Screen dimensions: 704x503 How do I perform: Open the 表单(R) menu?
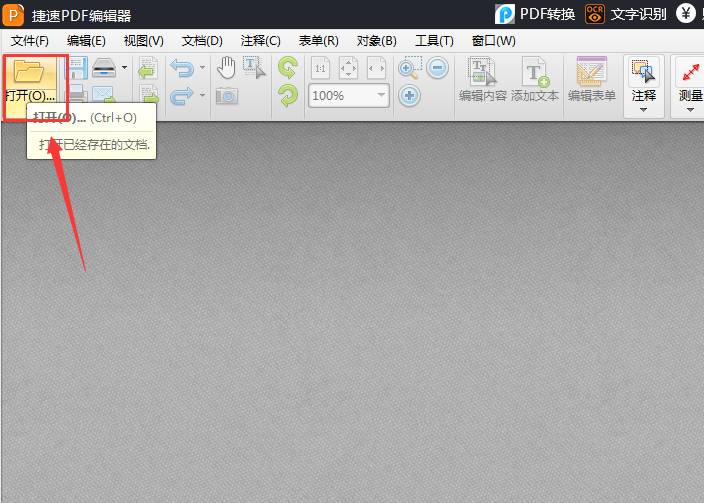[x=318, y=41]
